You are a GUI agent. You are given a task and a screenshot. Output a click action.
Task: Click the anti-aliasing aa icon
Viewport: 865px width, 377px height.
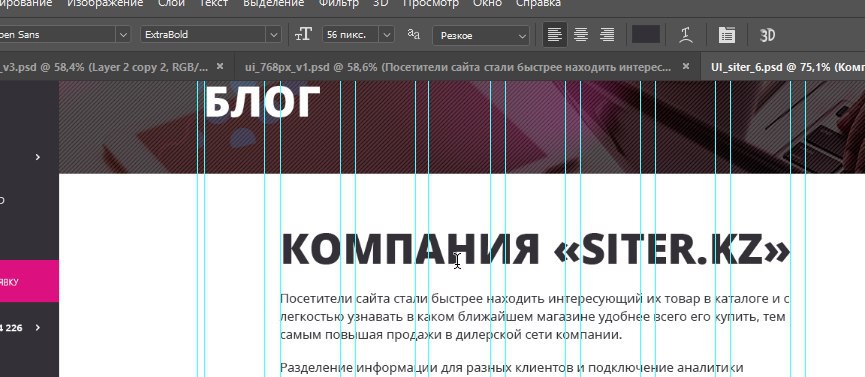tap(413, 34)
